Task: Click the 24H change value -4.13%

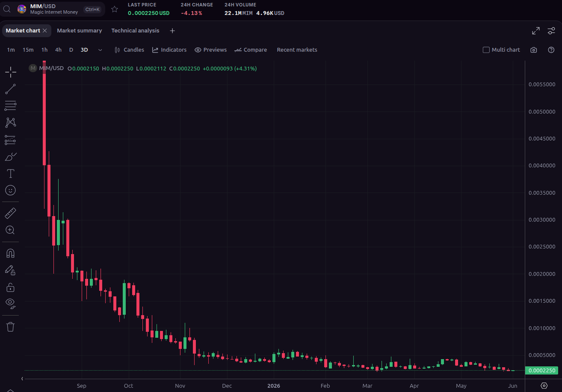Action: pos(191,13)
